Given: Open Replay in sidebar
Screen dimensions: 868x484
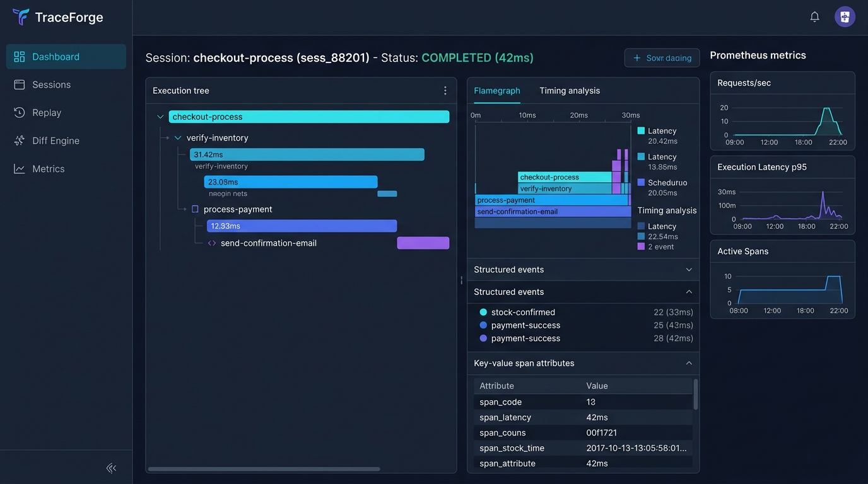Looking at the screenshot, I should (x=66, y=113).
